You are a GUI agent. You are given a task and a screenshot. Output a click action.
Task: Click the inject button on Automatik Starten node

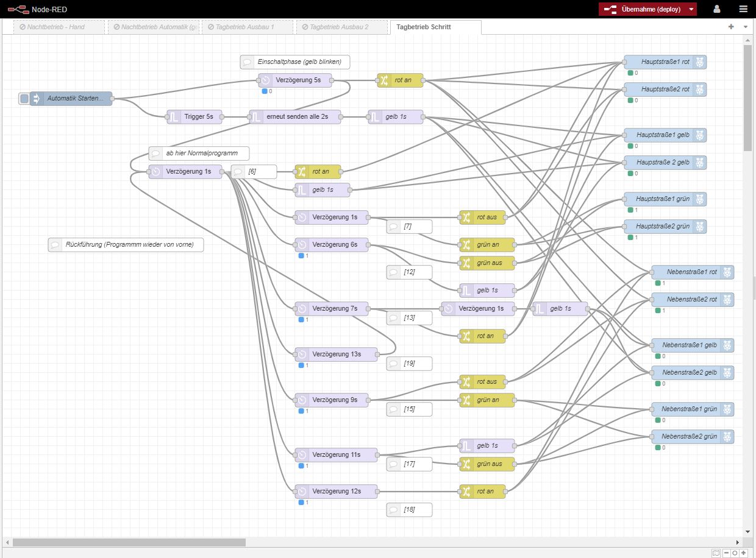24,99
